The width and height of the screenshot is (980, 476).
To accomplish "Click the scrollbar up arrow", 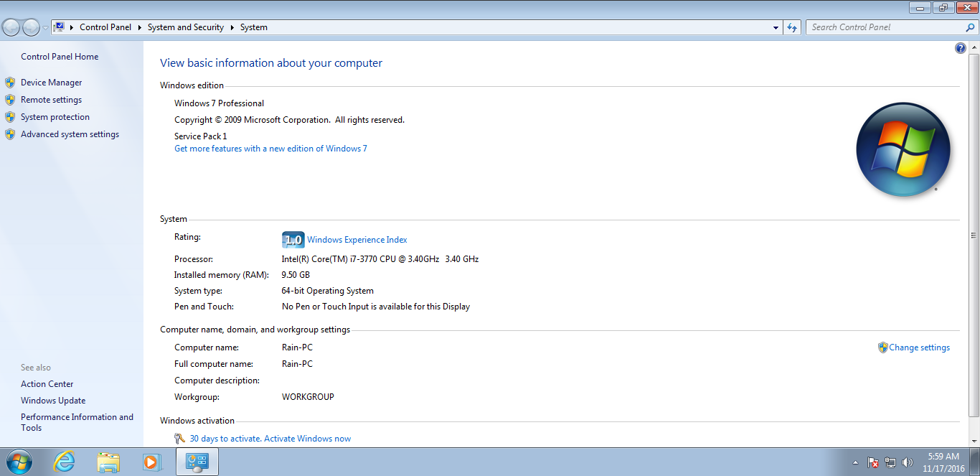I will (974, 47).
